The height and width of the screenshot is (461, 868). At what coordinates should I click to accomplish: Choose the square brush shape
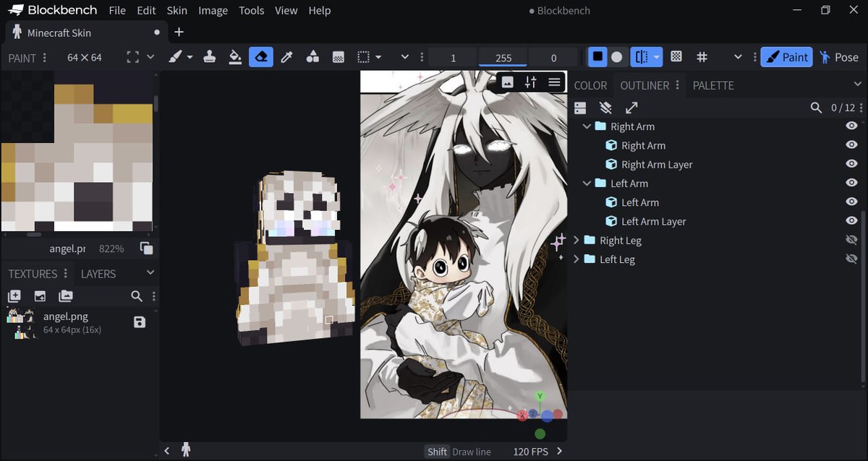click(597, 57)
